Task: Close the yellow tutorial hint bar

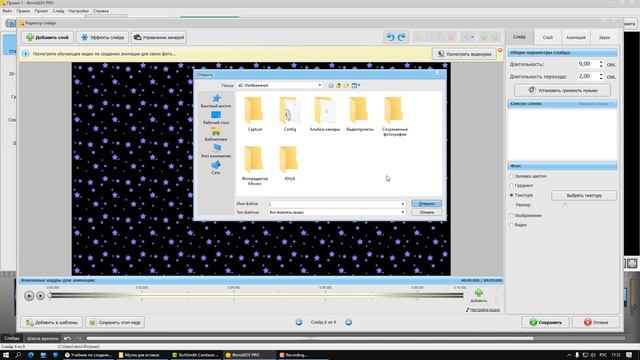Action: click(x=500, y=50)
